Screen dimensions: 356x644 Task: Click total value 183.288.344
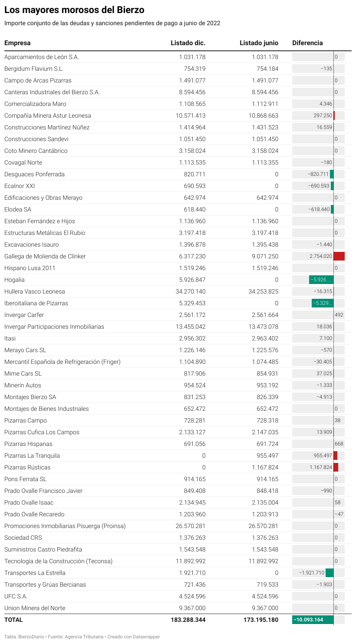point(188,620)
